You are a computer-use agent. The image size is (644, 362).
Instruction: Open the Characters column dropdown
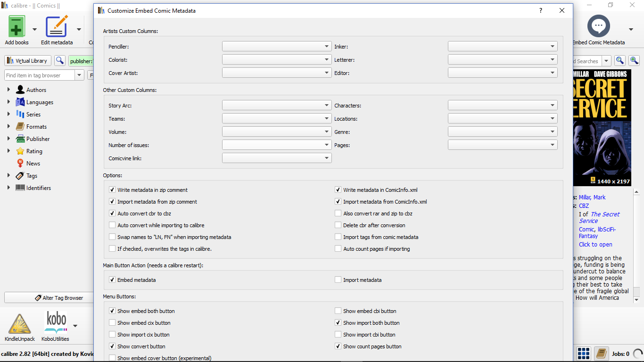[x=503, y=106]
